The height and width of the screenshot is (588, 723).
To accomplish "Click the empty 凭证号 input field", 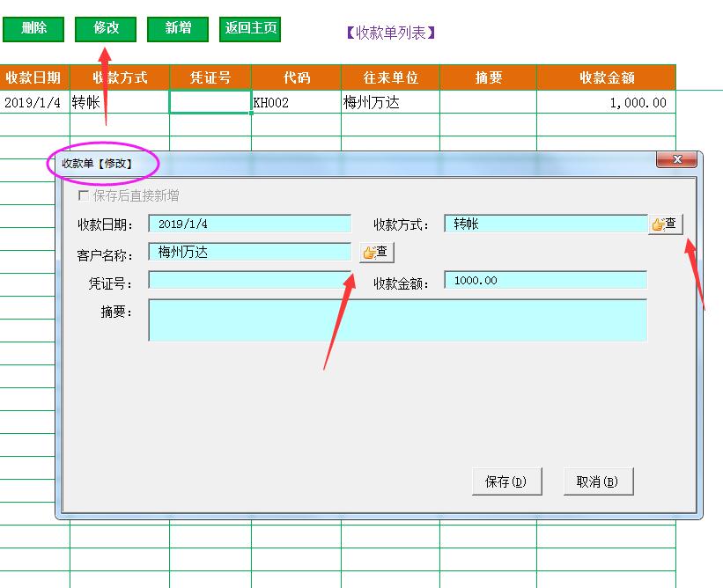I will tap(248, 280).
